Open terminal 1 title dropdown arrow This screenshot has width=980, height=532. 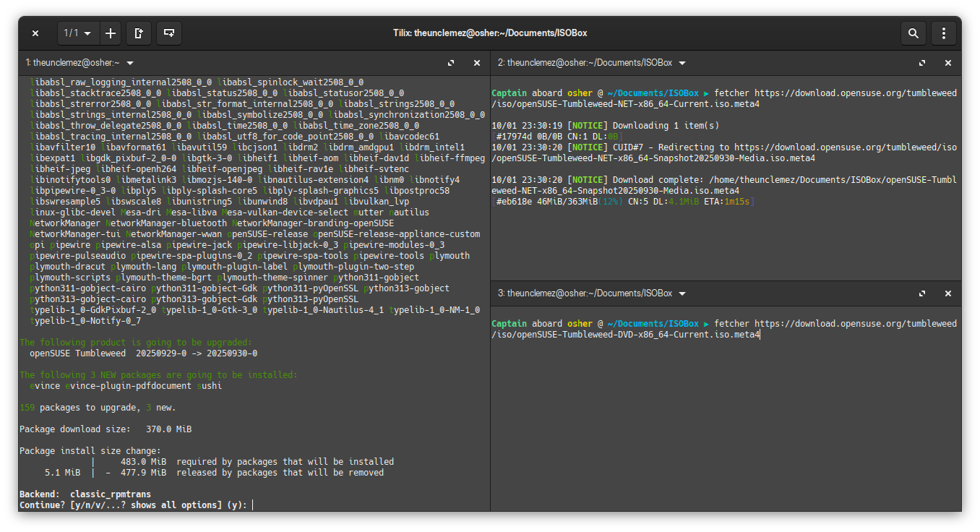tap(130, 63)
